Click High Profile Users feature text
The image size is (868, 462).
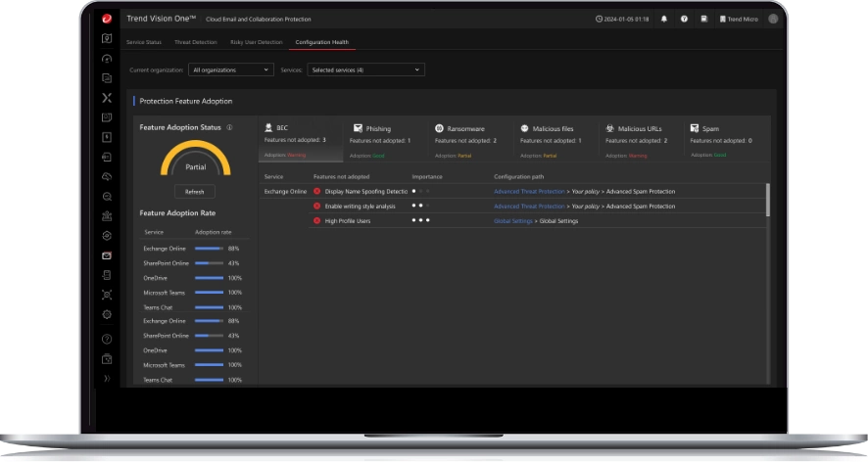348,221
